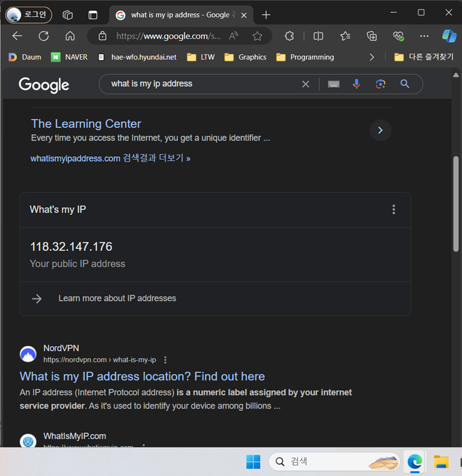Search by image with Google Lens
Screen dimensions: 462x476
click(380, 84)
